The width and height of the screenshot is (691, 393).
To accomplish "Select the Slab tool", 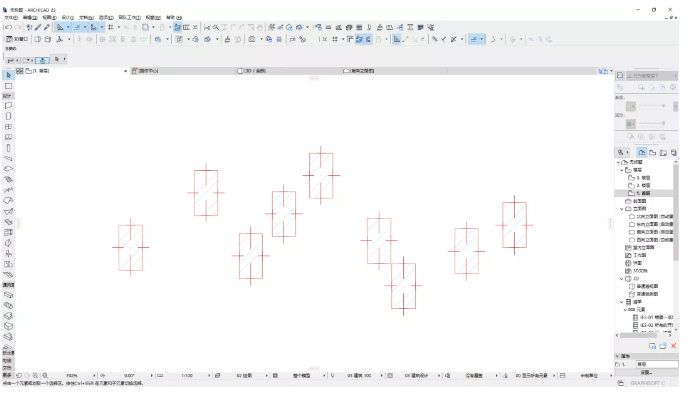I will (x=8, y=169).
